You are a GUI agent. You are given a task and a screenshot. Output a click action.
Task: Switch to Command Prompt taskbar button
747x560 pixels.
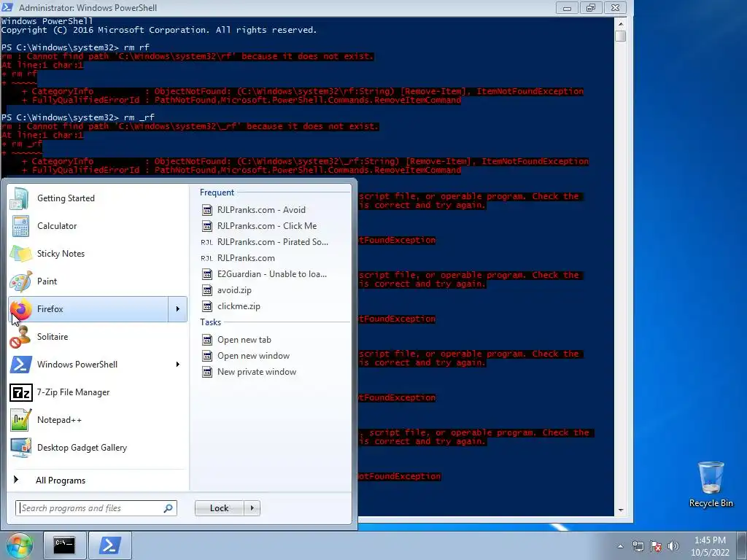pyautogui.click(x=65, y=545)
